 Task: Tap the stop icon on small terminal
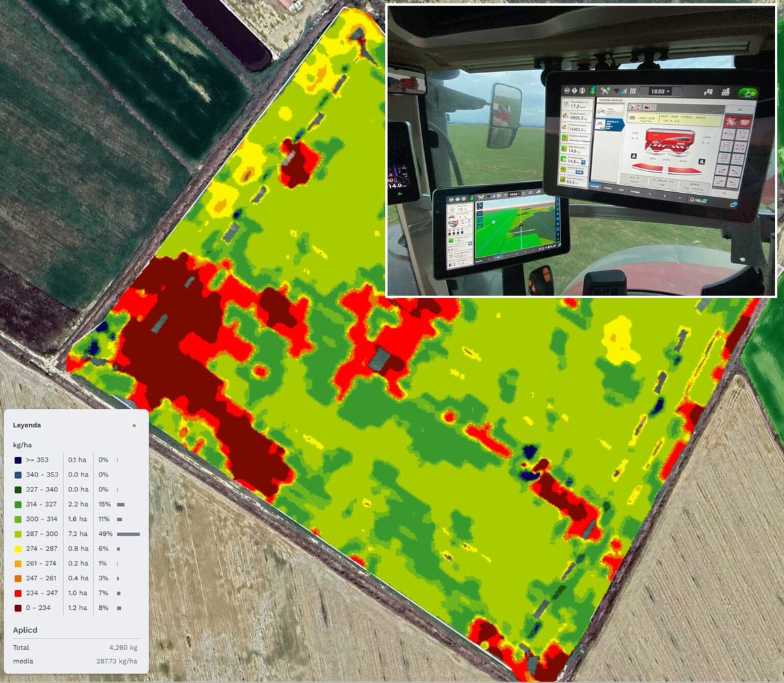451,200
